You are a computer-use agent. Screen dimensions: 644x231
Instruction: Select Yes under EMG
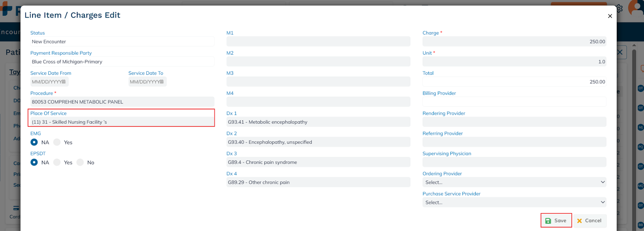(57, 142)
